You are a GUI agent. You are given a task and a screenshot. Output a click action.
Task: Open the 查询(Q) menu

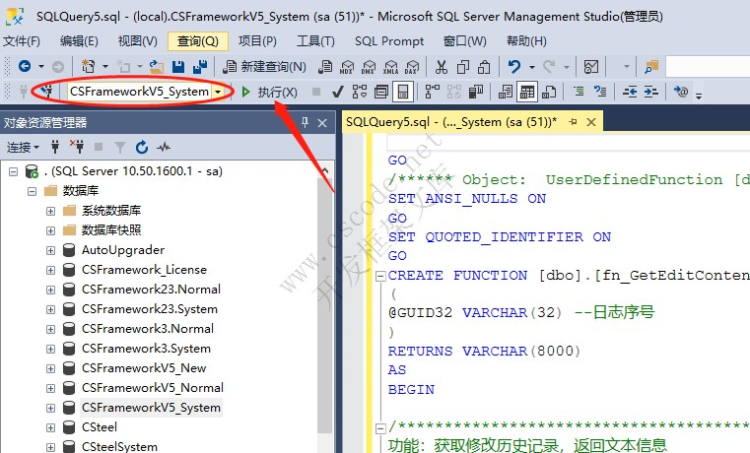[197, 41]
